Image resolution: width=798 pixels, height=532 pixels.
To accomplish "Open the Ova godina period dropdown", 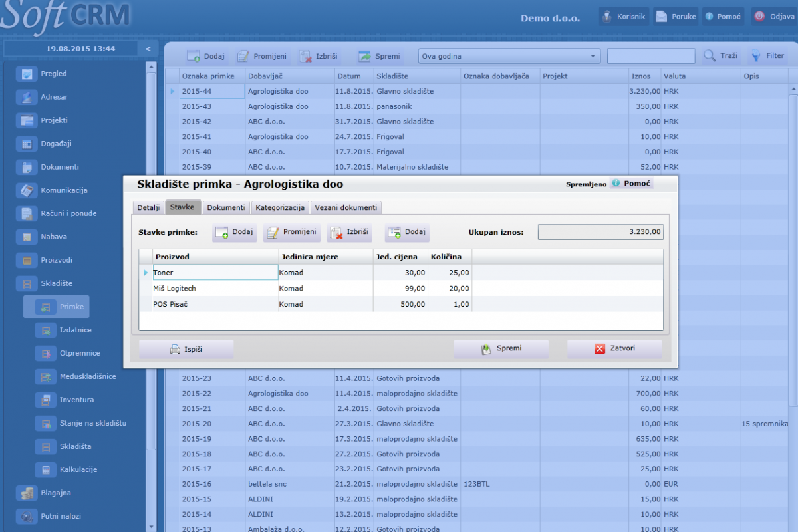I will 509,56.
